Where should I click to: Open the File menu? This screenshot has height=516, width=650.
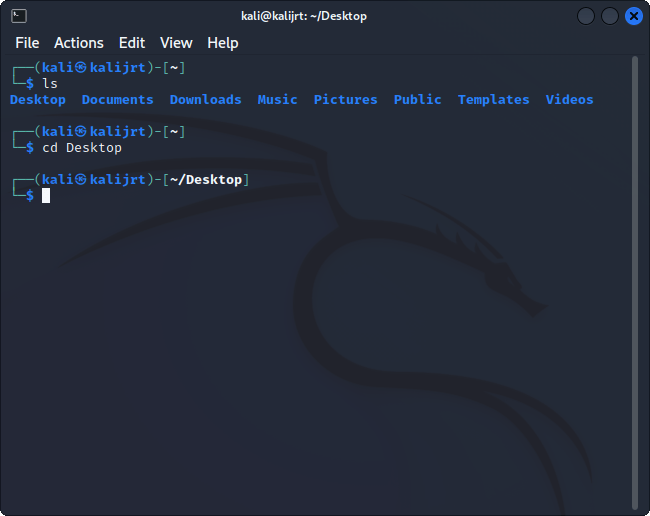(27, 43)
